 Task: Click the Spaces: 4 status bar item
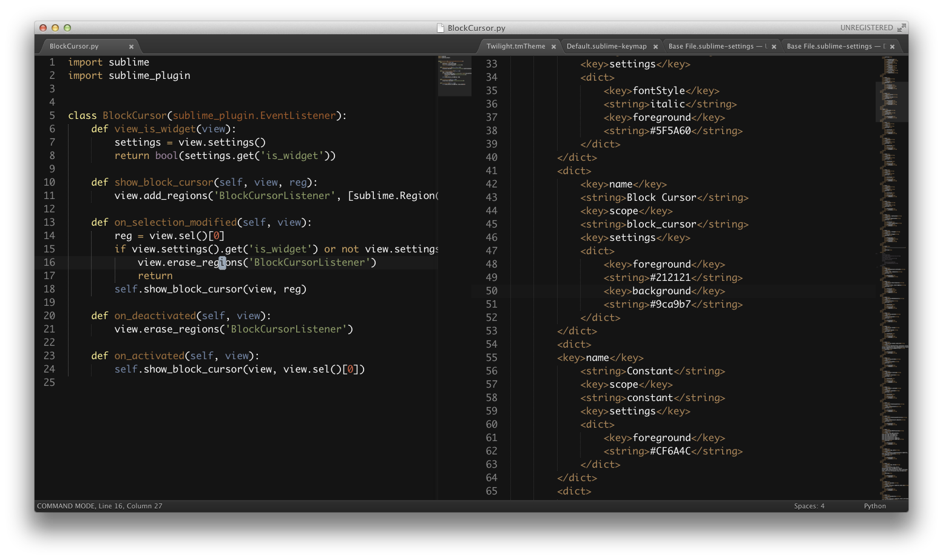[x=809, y=505]
